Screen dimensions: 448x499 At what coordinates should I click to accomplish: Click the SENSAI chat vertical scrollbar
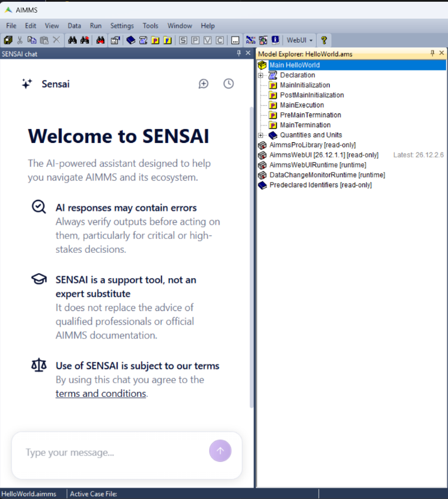coord(252,257)
